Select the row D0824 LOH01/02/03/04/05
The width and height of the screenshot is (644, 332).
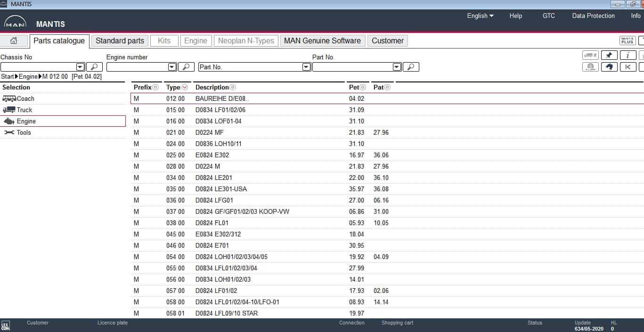pyautogui.click(x=387, y=257)
